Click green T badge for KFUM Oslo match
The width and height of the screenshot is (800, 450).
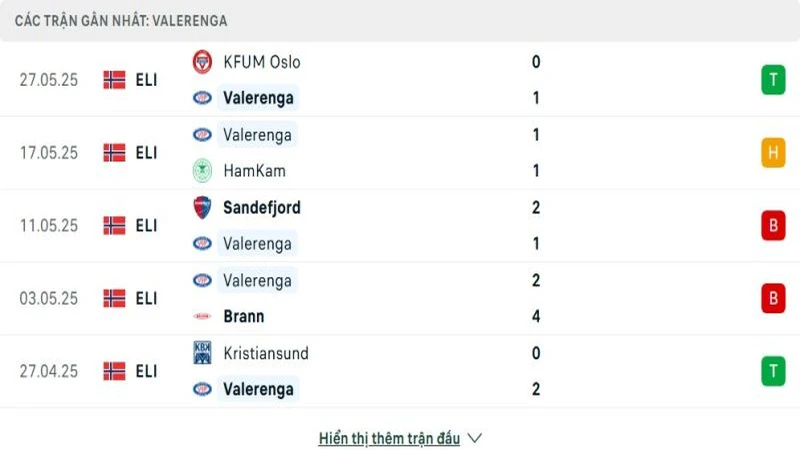[772, 80]
